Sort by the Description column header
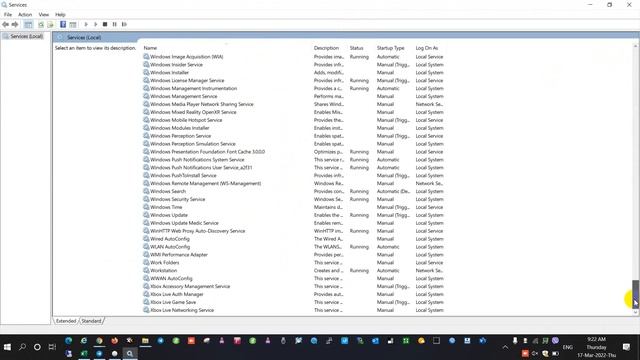 pyautogui.click(x=326, y=48)
